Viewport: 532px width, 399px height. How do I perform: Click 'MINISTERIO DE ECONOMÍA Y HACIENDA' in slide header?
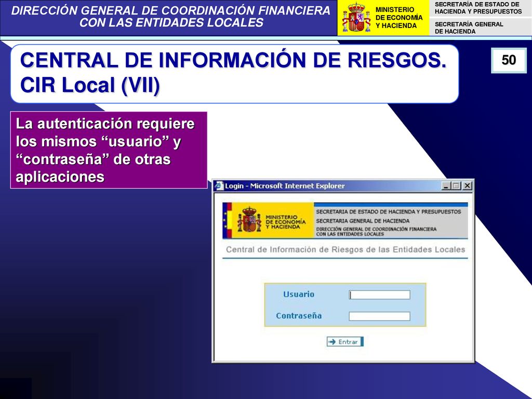click(399, 18)
